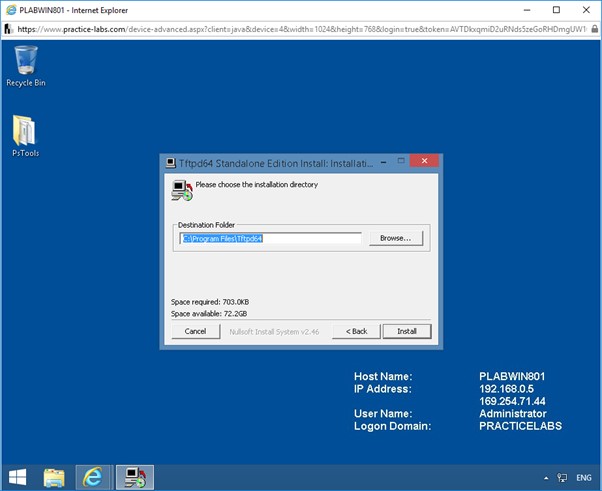Click the PRACTICELABS logon domain text
This screenshot has height=491, width=602.
pyautogui.click(x=520, y=426)
